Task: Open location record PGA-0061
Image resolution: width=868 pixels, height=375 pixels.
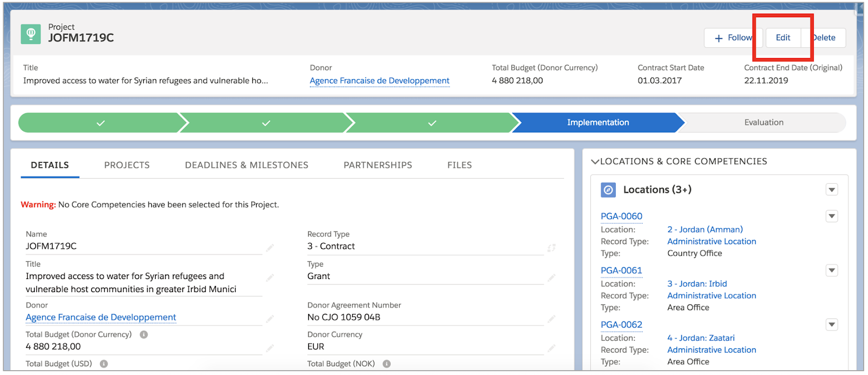Action: point(621,270)
